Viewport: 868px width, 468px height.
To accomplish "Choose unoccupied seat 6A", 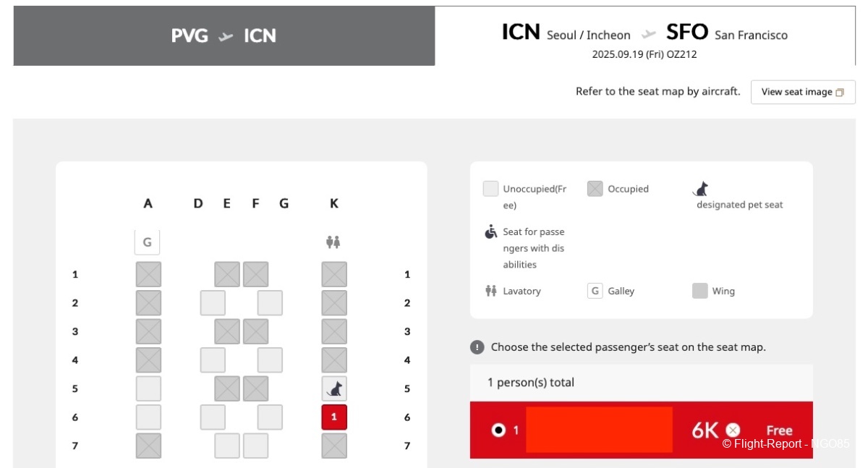I will coord(148,417).
